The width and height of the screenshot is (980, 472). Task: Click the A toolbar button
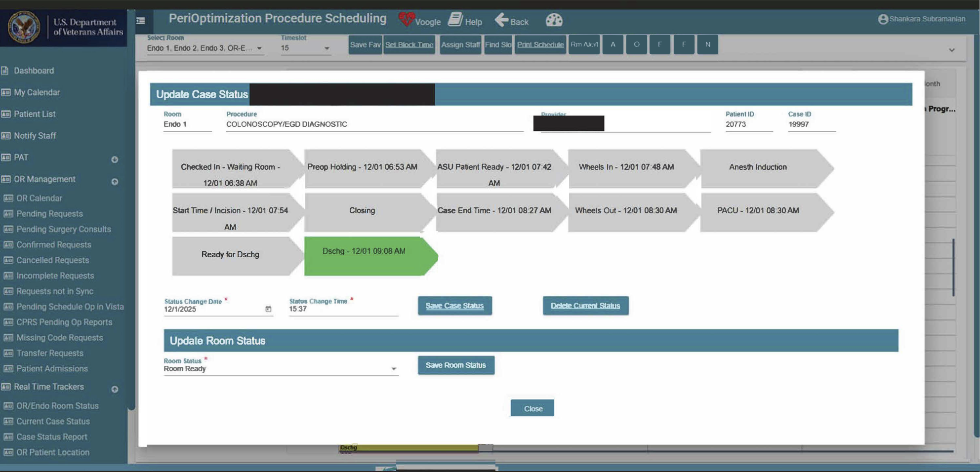[613, 44]
